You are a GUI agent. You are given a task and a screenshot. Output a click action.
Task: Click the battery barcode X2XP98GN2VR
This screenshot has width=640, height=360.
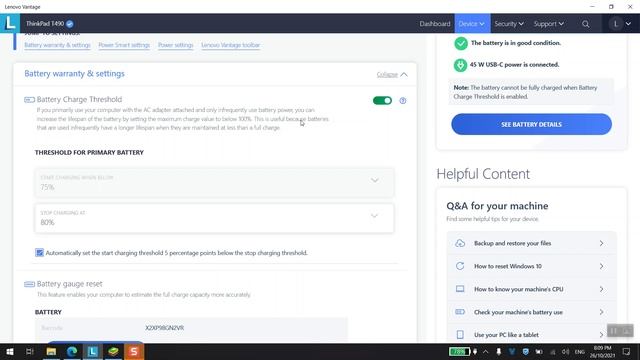tap(164, 328)
